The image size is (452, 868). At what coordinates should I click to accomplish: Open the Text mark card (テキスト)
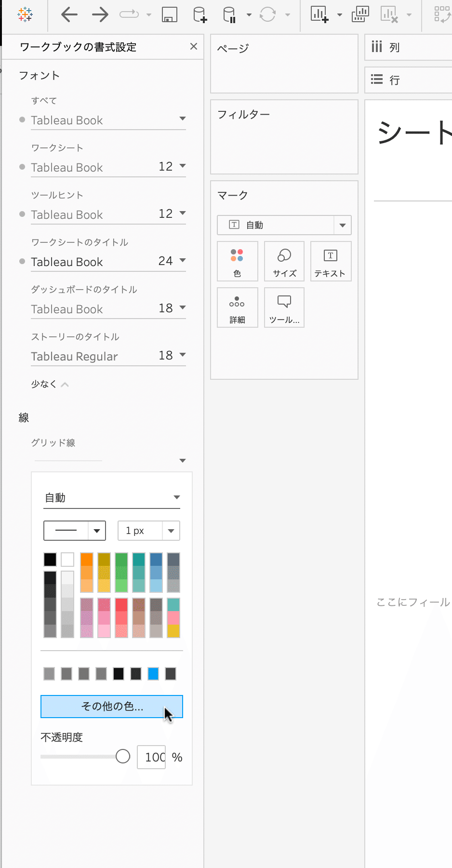pyautogui.click(x=331, y=261)
